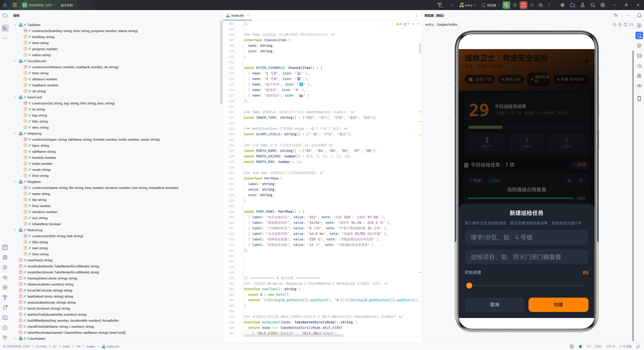Screen dimensions: 644x350
Task: Click the orange 创建 button
Action: [x=558, y=305]
